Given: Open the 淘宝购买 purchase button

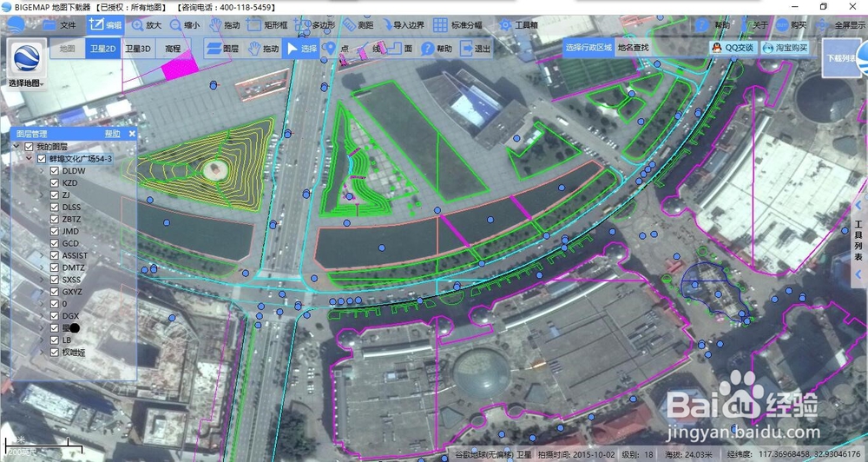Looking at the screenshot, I should [x=785, y=48].
